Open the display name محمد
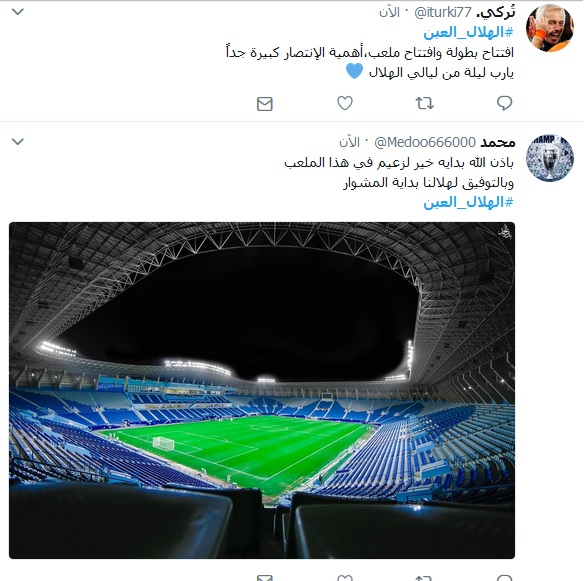This screenshot has width=586, height=581. tap(498, 142)
